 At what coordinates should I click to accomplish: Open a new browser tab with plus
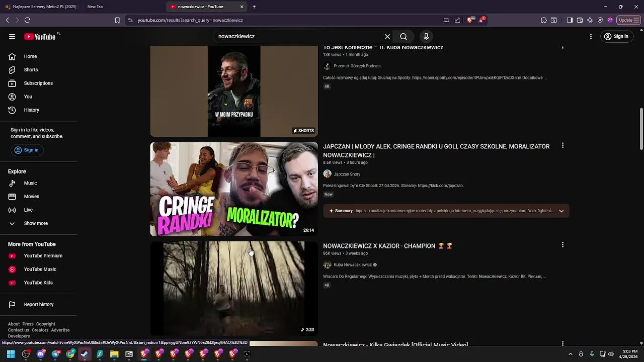pyautogui.click(x=254, y=7)
